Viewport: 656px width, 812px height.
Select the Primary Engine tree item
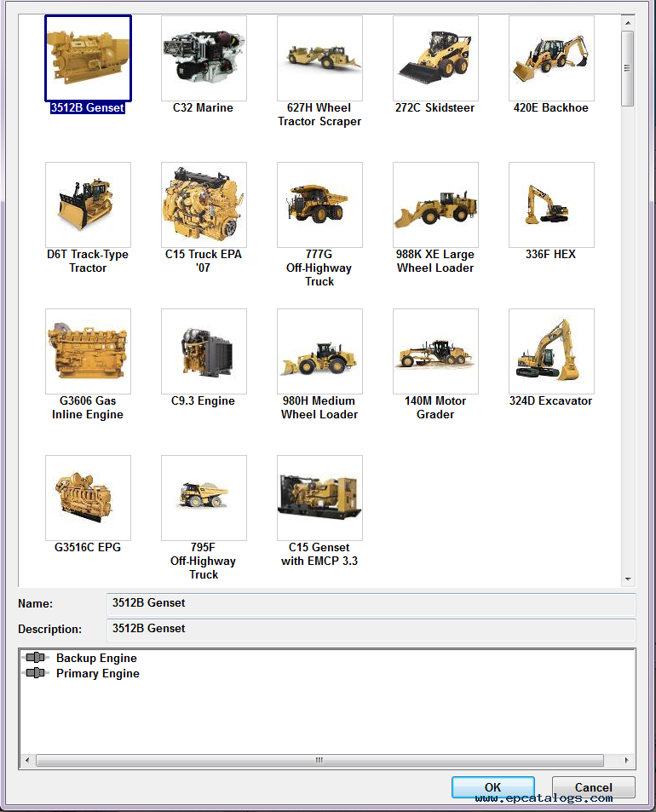click(97, 673)
